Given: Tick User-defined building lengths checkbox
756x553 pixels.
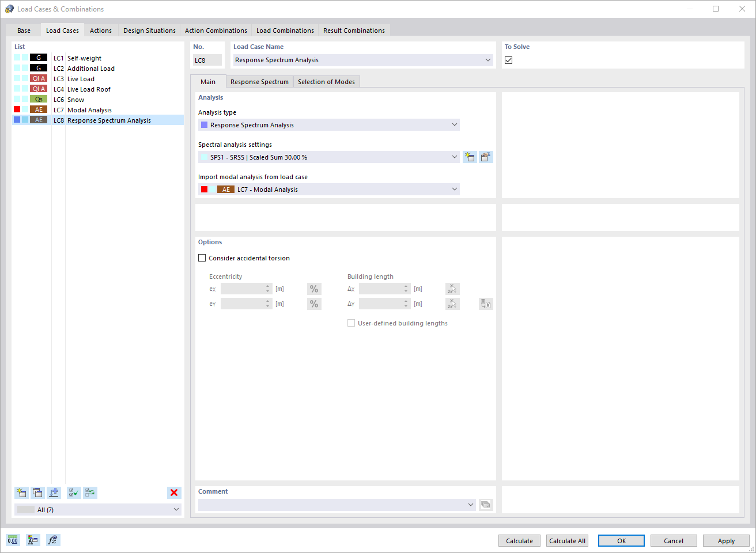Looking at the screenshot, I should tap(351, 323).
